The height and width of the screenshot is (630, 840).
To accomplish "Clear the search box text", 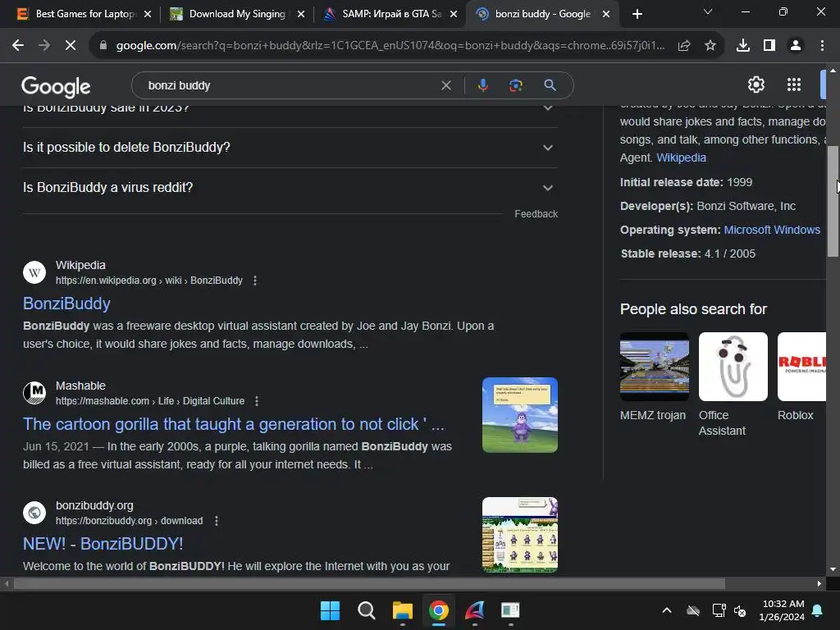I will (445, 85).
